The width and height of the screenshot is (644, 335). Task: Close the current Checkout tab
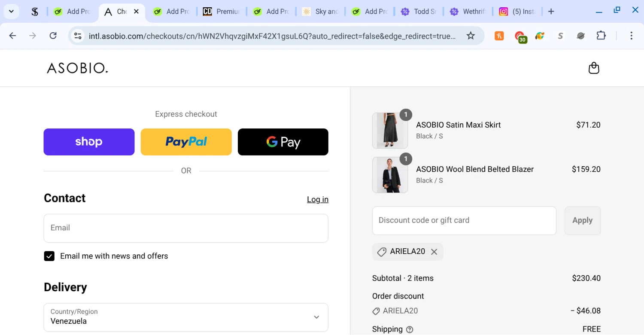click(x=136, y=12)
